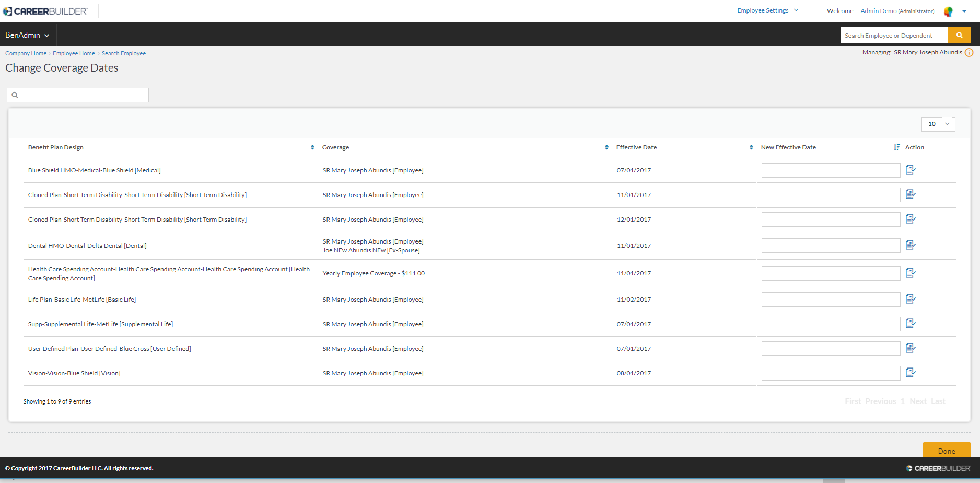980x483 pixels.
Task: Click save icon for Vision-Blue Shield row
Action: coord(911,373)
